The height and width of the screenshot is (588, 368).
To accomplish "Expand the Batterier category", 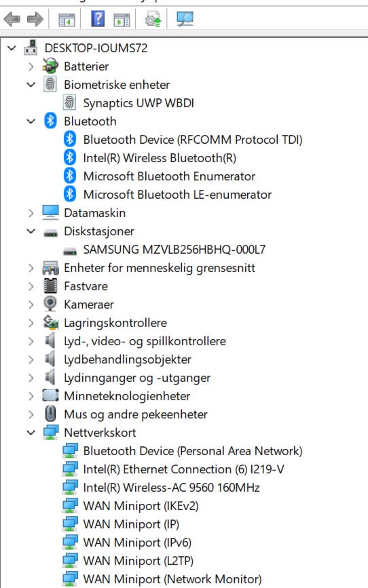I will (x=31, y=66).
